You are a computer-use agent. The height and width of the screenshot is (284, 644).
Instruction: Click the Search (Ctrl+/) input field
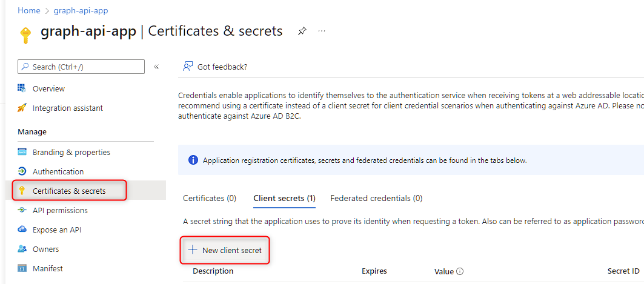pyautogui.click(x=81, y=67)
